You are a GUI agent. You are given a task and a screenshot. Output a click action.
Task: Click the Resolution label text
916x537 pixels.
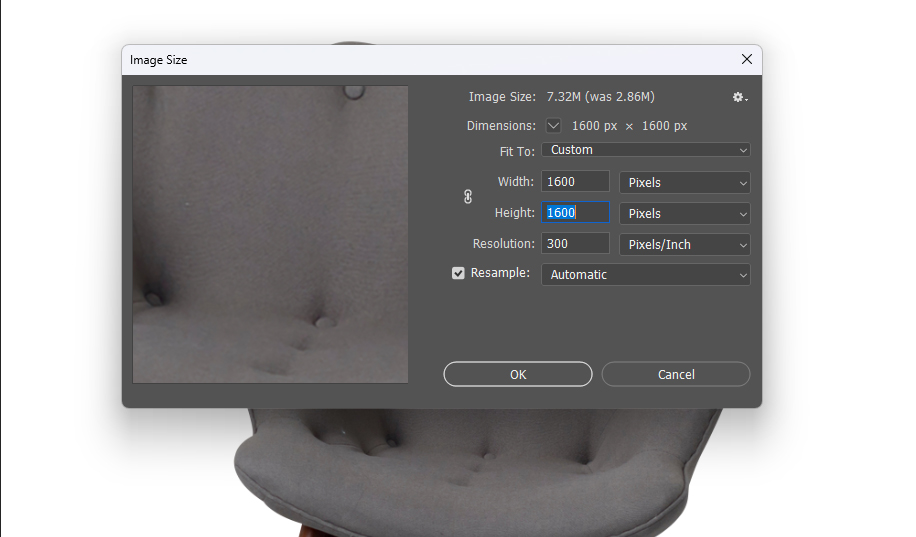coord(503,244)
